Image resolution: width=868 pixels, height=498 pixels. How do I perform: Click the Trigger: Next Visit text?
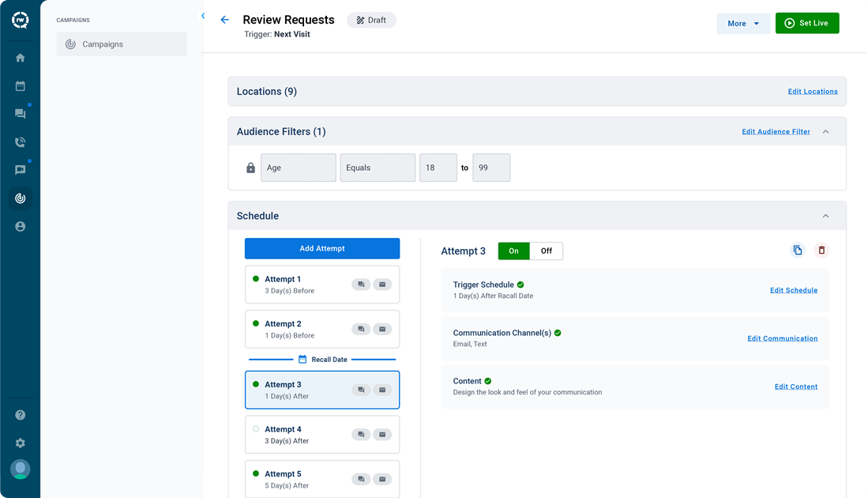277,34
